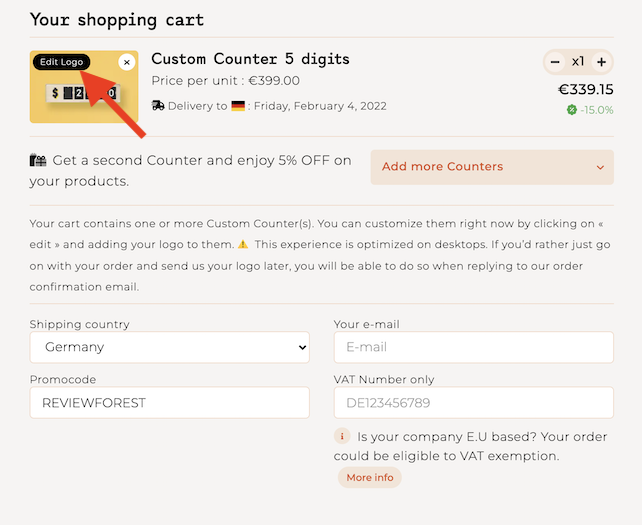Select the VAT Number input field
The height and width of the screenshot is (525, 642).
[473, 403]
